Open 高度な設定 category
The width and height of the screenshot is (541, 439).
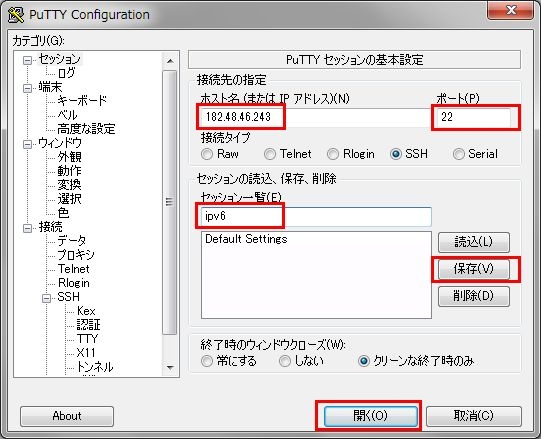click(x=86, y=129)
